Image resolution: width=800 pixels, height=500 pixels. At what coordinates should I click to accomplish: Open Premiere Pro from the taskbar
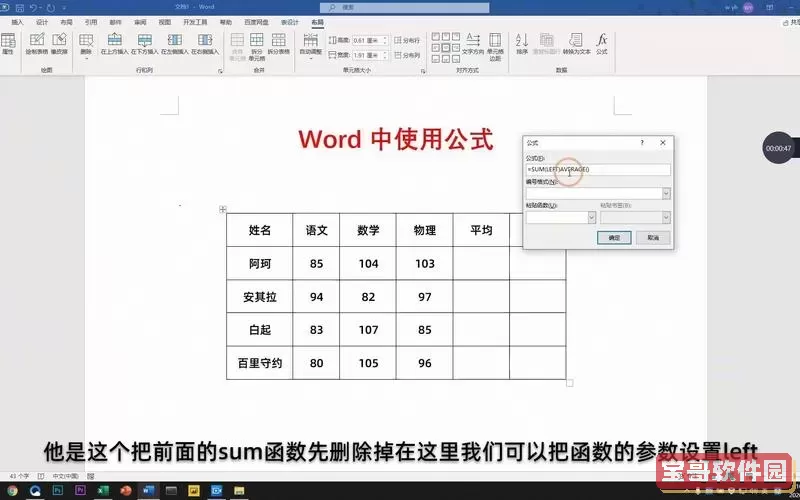tap(80, 491)
